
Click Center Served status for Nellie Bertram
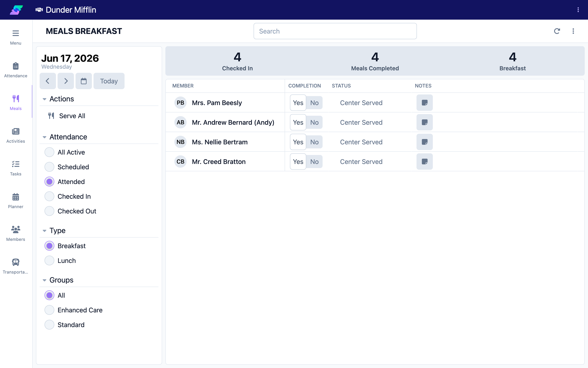click(x=361, y=142)
